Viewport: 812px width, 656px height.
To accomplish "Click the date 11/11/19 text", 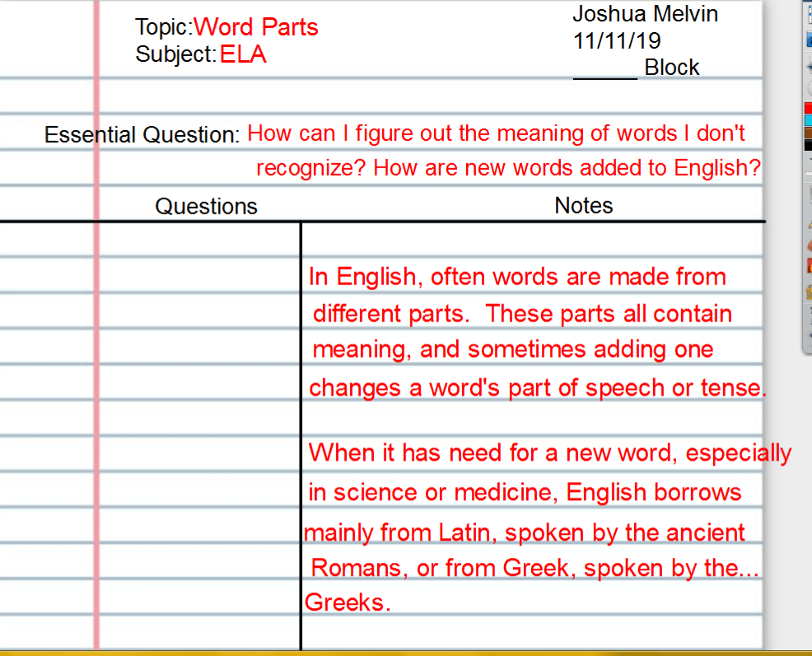I will (617, 40).
